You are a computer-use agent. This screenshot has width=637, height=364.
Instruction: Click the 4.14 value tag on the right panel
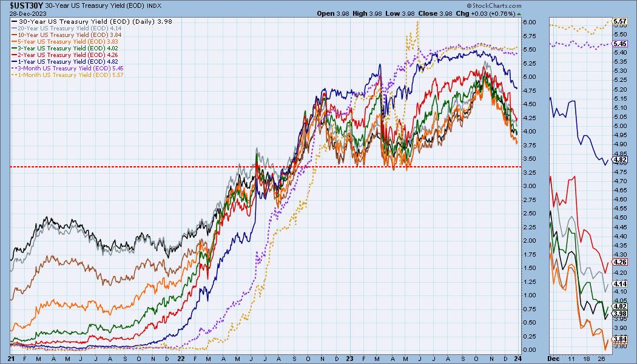620,284
